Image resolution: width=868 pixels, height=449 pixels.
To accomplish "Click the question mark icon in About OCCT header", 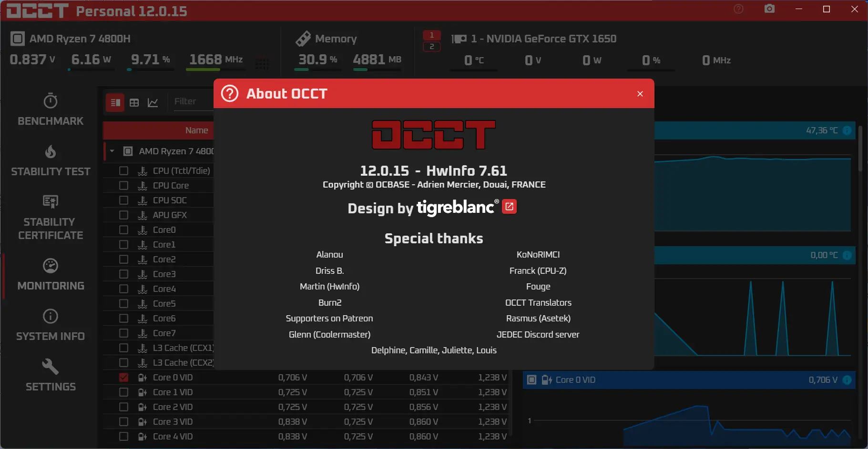I will click(x=230, y=93).
